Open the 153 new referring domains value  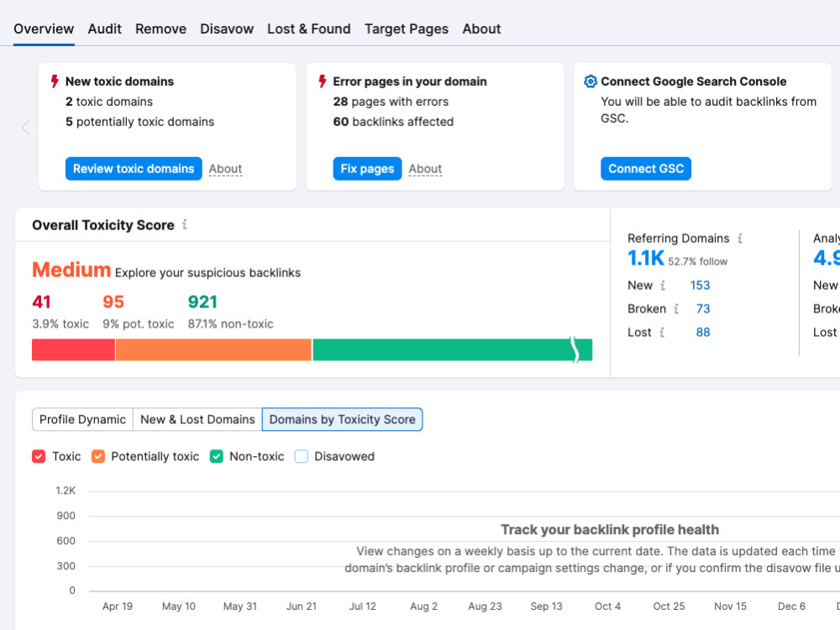[700, 285]
